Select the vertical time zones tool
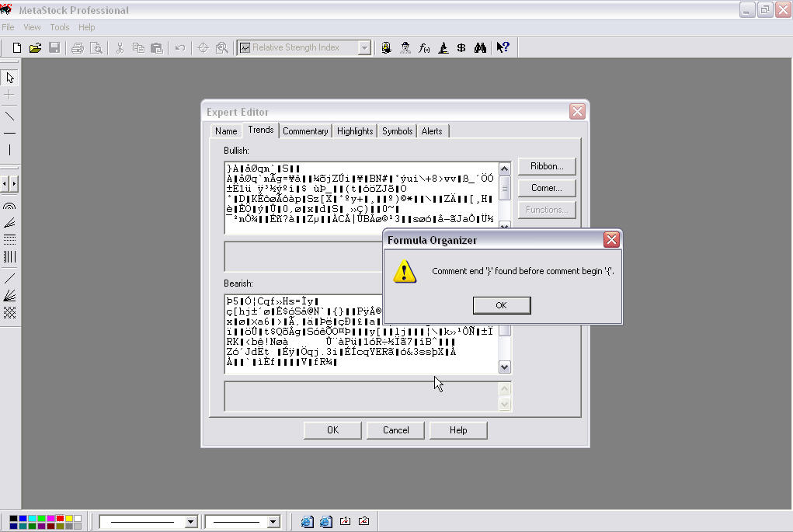Screen dimensions: 793x532 pos(9,256)
